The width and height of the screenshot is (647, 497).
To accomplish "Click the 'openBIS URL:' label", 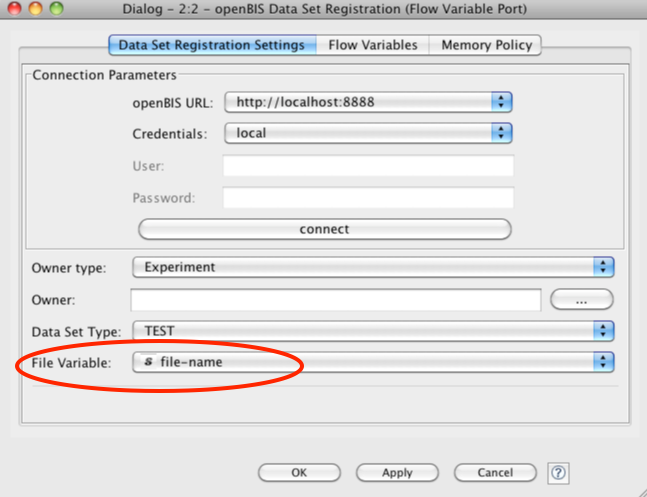I will pos(172,103).
